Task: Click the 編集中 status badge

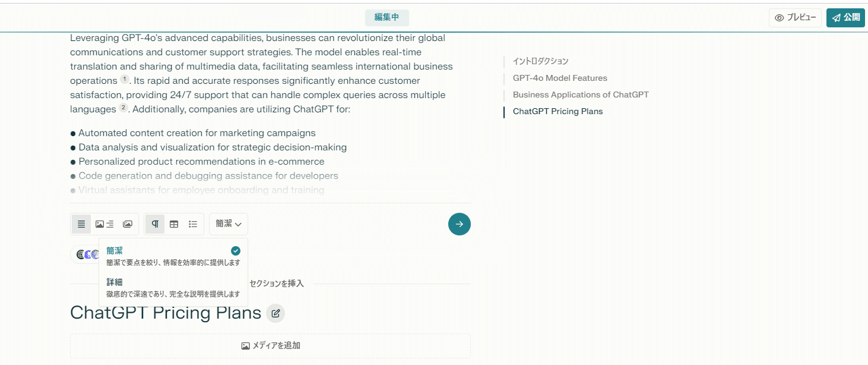Action: pyautogui.click(x=387, y=18)
